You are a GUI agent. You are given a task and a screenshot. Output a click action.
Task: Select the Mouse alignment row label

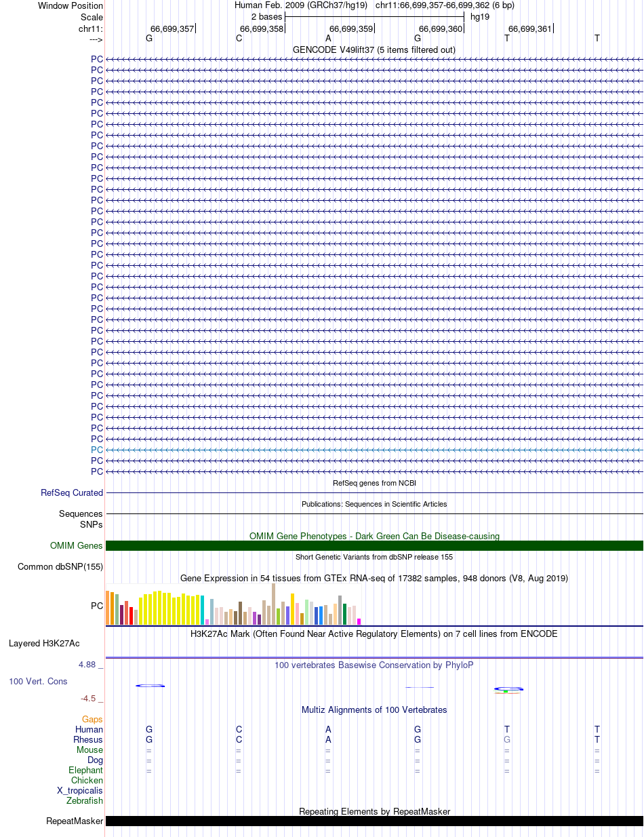tap(90, 750)
